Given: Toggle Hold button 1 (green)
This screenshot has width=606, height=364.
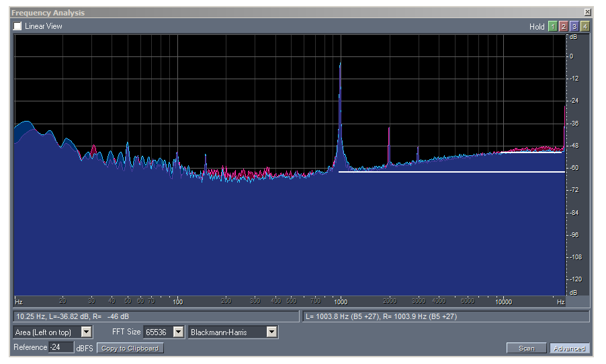Looking at the screenshot, I should (x=553, y=26).
